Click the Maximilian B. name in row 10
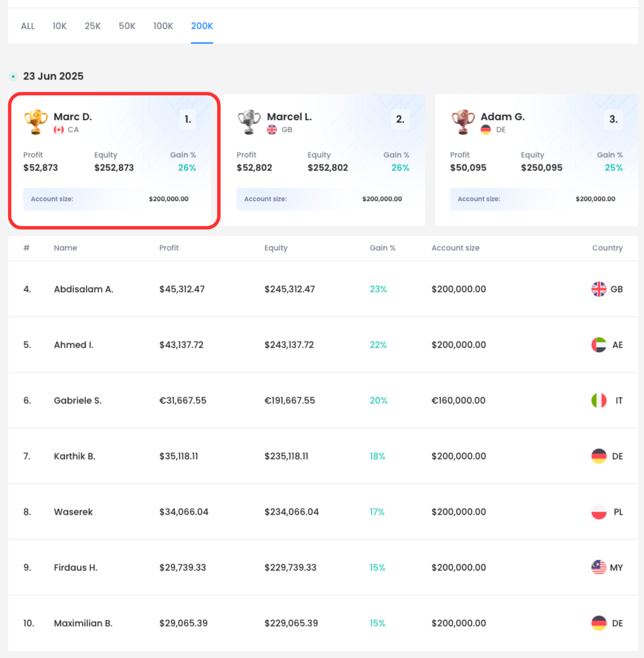Image resolution: width=644 pixels, height=658 pixels. [83, 623]
